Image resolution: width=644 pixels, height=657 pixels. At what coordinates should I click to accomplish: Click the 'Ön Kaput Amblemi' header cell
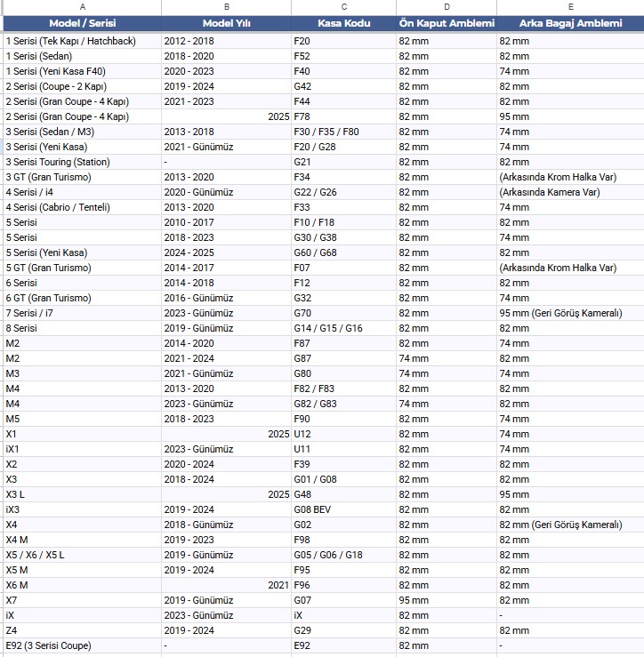[447, 23]
